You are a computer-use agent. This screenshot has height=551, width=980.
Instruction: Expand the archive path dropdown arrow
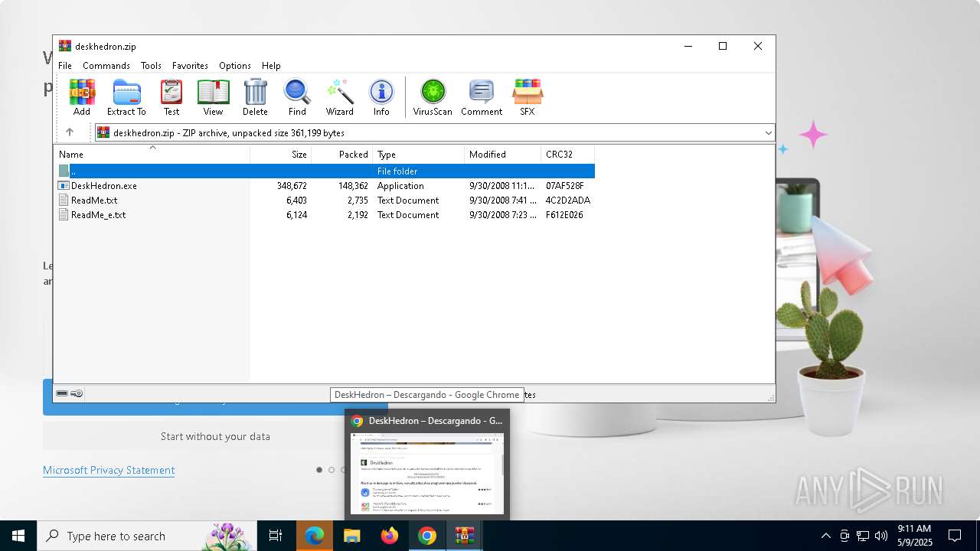768,133
